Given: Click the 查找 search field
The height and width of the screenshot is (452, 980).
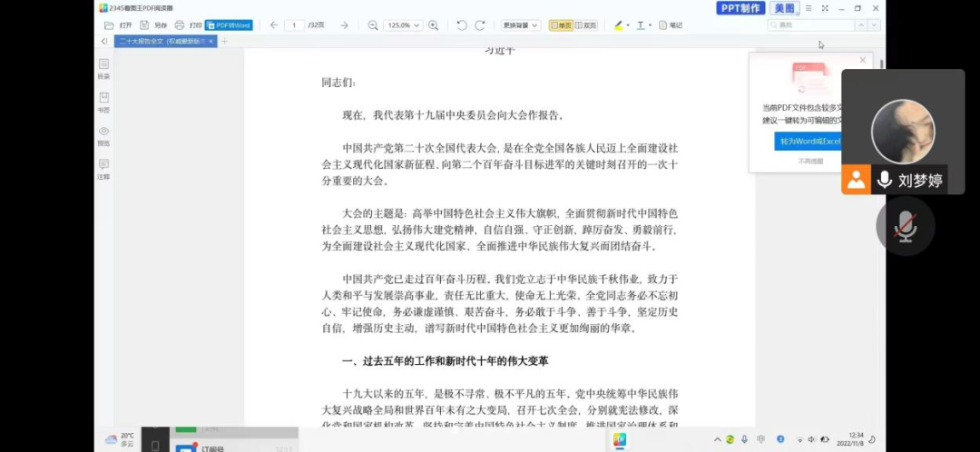Looking at the screenshot, I should [810, 25].
